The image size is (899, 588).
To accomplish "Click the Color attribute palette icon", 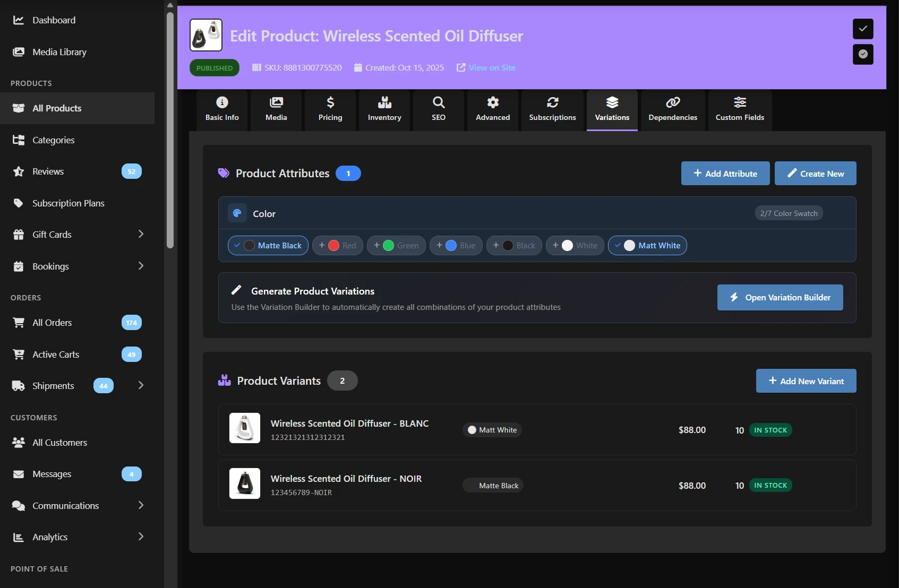I will [x=237, y=213].
